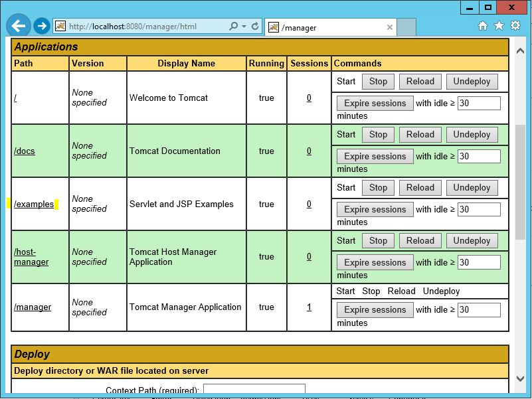View sessions count for /examples application
The height and width of the screenshot is (399, 532).
coord(309,204)
